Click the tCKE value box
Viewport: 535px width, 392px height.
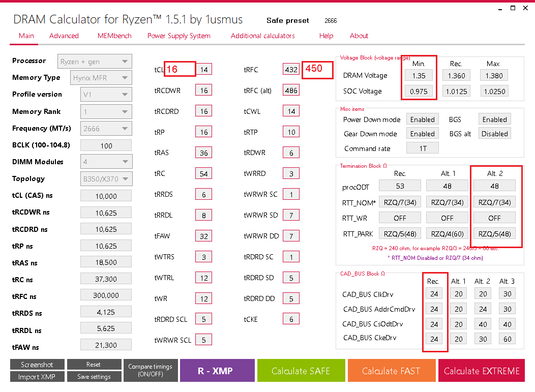pyautogui.click(x=291, y=319)
